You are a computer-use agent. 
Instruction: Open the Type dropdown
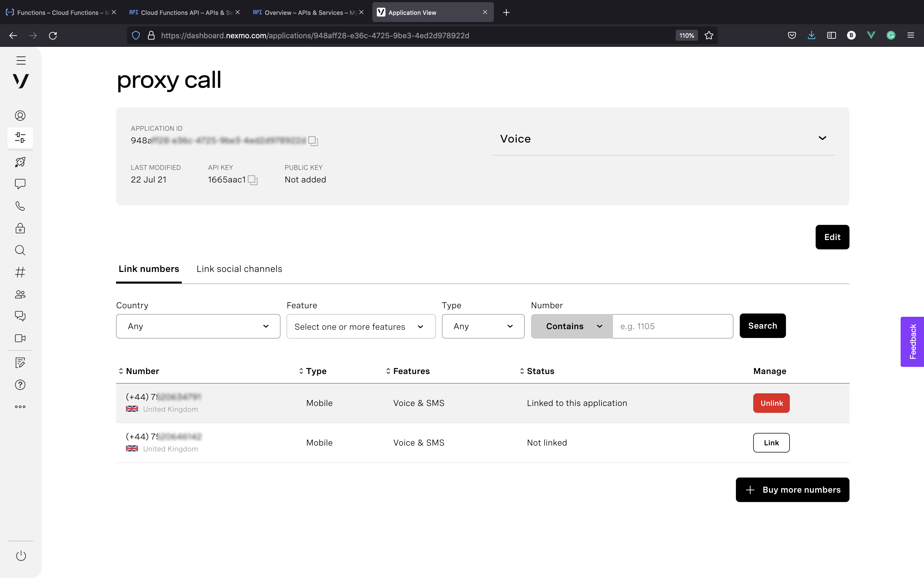pyautogui.click(x=483, y=326)
